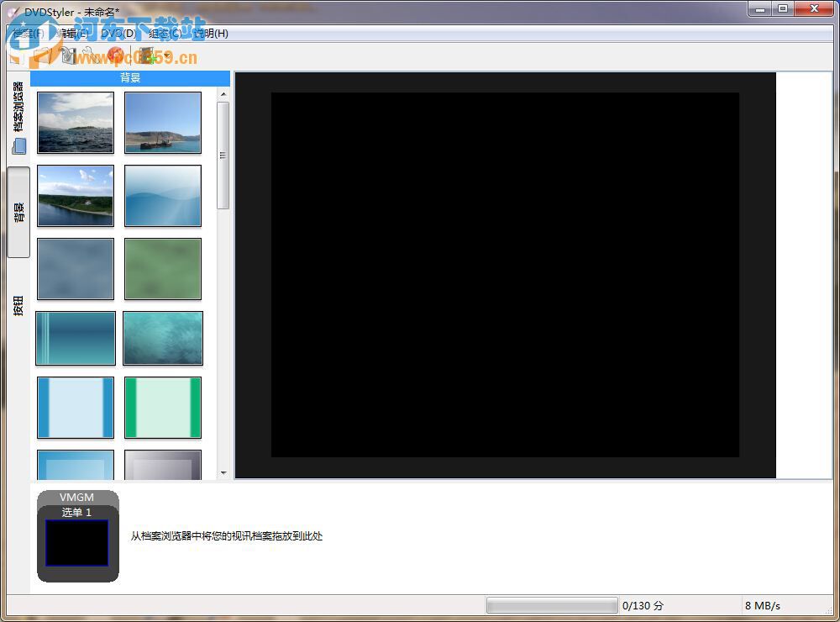Image resolution: width=840 pixels, height=622 pixels.
Task: Select the green textured background thumbnail
Action: click(x=162, y=268)
